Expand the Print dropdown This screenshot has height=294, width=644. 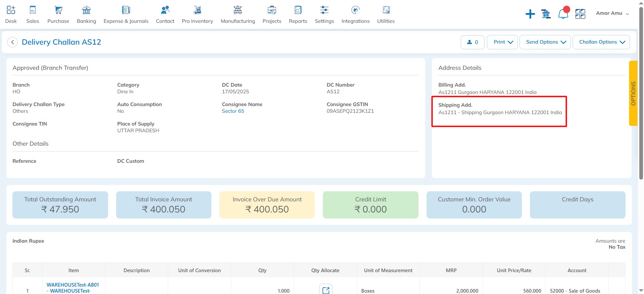(x=502, y=42)
